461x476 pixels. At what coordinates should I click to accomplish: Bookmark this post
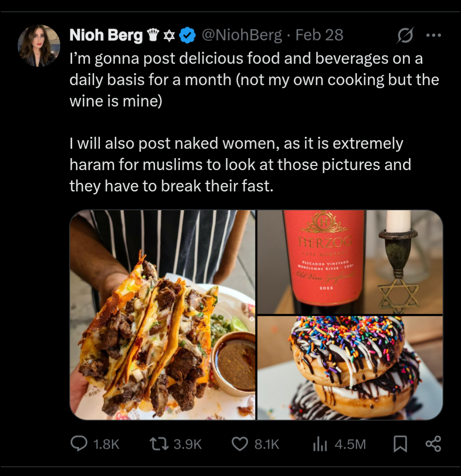[x=400, y=444]
